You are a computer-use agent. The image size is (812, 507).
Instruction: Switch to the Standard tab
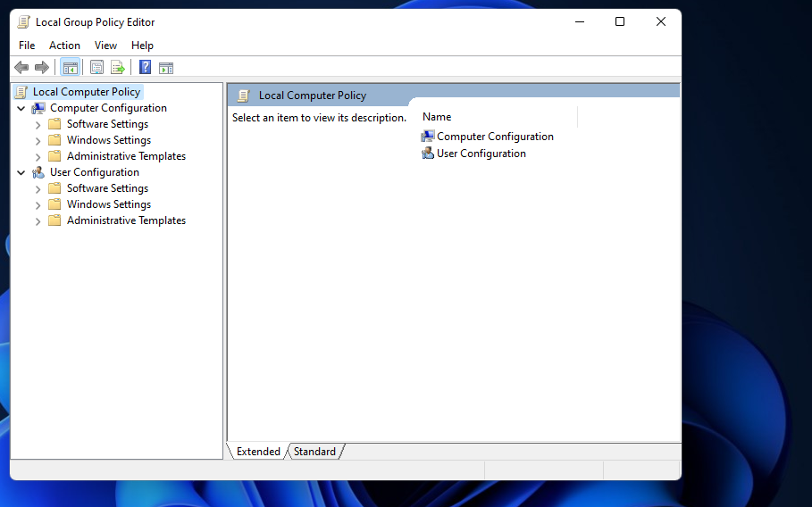(314, 452)
